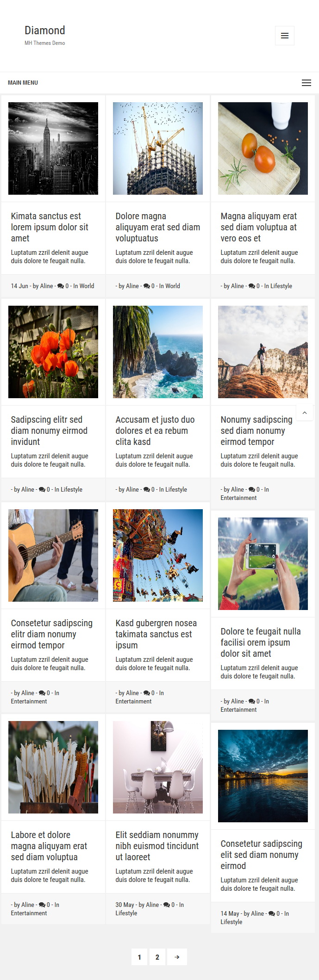Select page 2 in pagination

point(157,957)
